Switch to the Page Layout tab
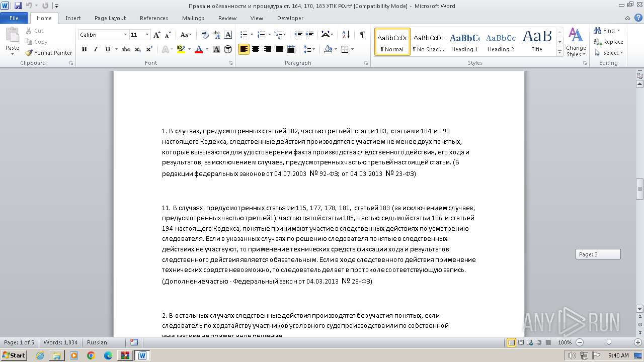Screen dimensions: 644x362 110,18
